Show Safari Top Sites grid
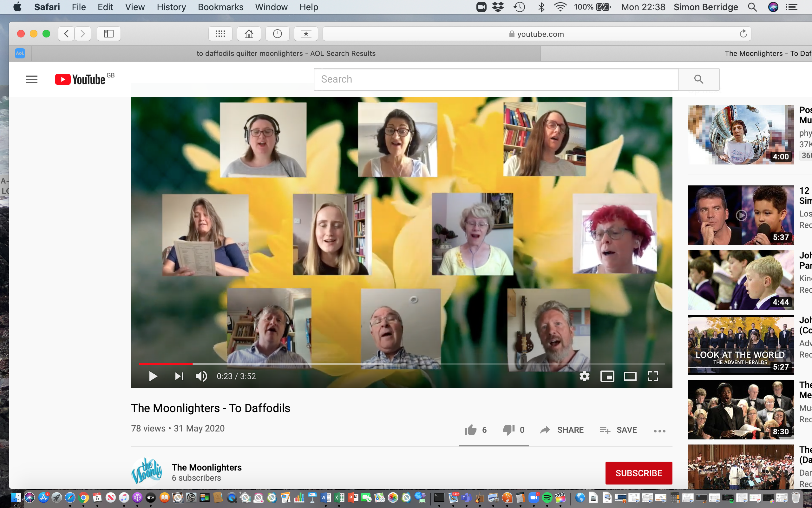Image resolution: width=812 pixels, height=508 pixels. point(220,34)
